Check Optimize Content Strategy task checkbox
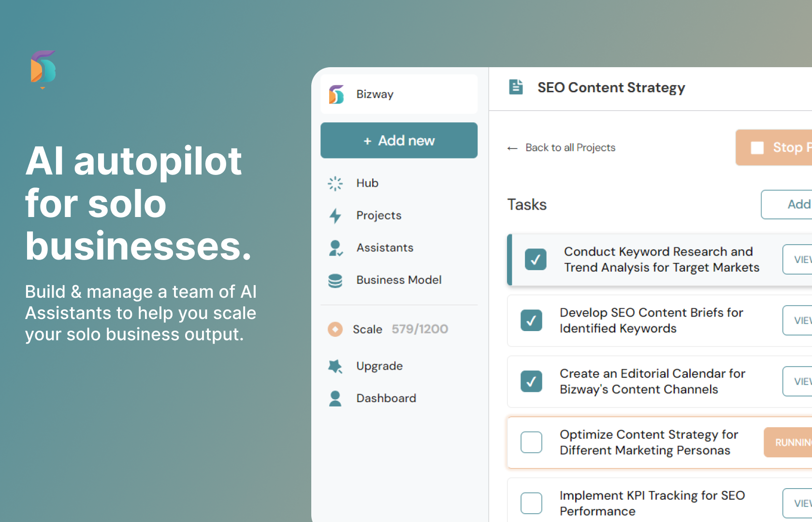The height and width of the screenshot is (522, 812). pyautogui.click(x=531, y=442)
